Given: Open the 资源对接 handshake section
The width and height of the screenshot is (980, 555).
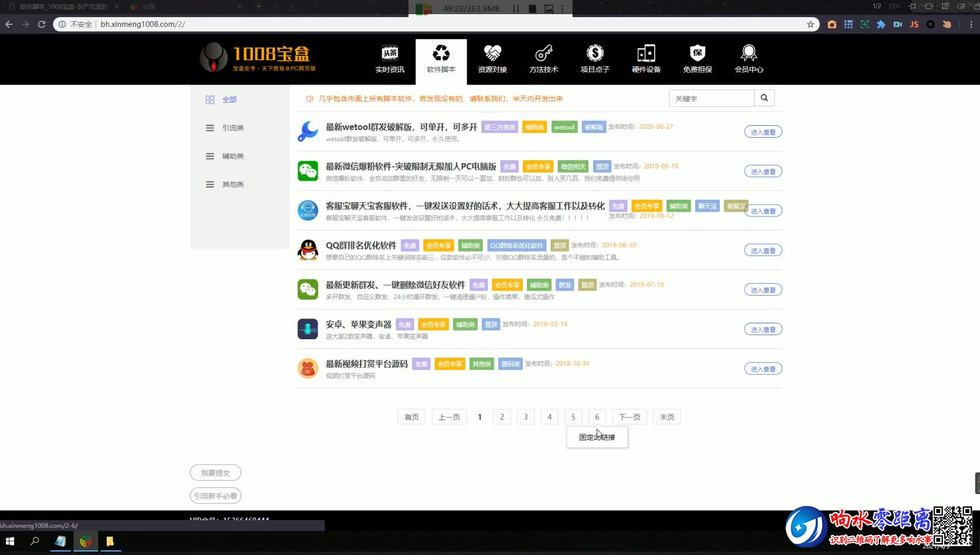Looking at the screenshot, I should coord(493,59).
